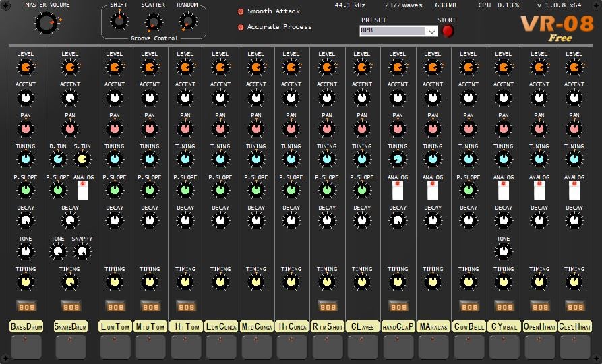Screen dimensions: 602x364
Task: Enable the Smooth Attack option
Action: [x=241, y=11]
